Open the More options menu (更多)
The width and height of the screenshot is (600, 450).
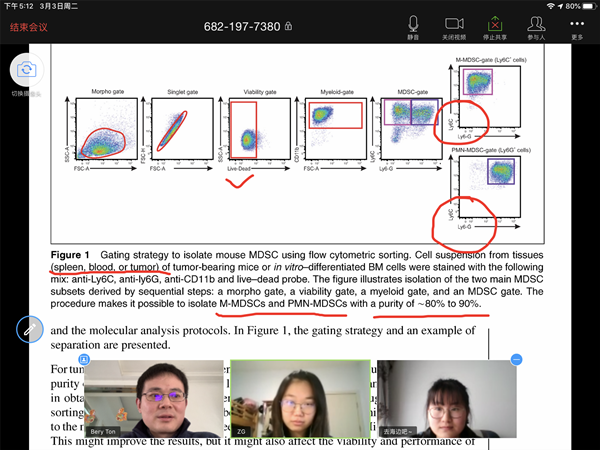pos(577,26)
